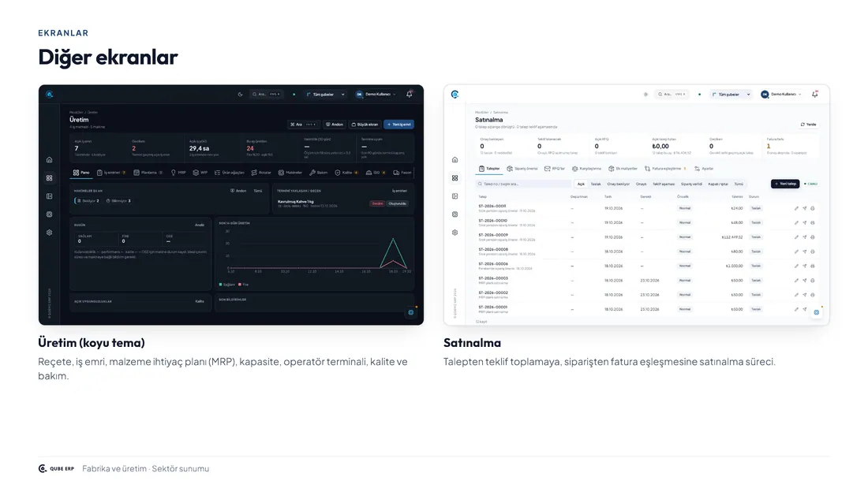Open the Tüm şubeler dropdown in the Üretim screen
Viewport: 868px width, 488px height.
pos(325,95)
